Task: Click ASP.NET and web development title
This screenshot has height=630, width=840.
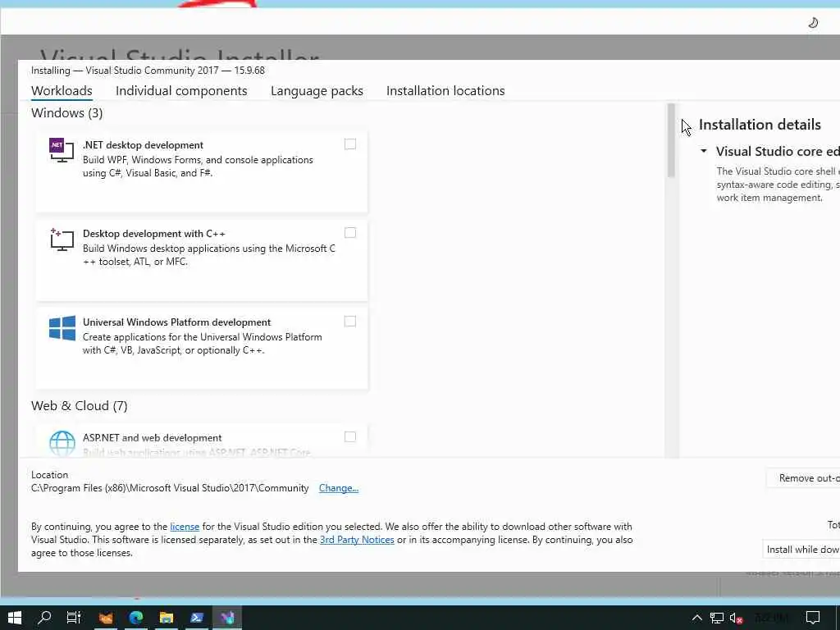Action: [152, 438]
